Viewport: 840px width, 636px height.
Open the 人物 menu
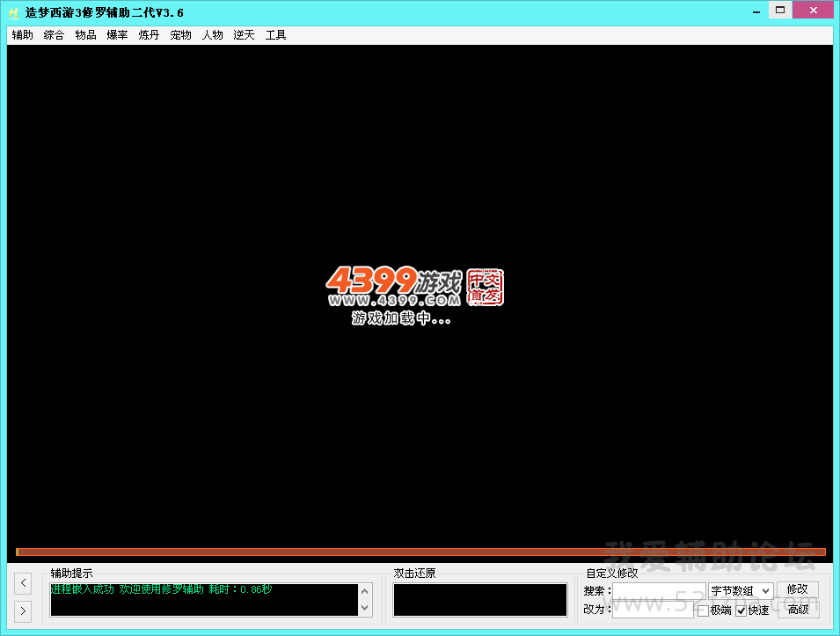212,35
